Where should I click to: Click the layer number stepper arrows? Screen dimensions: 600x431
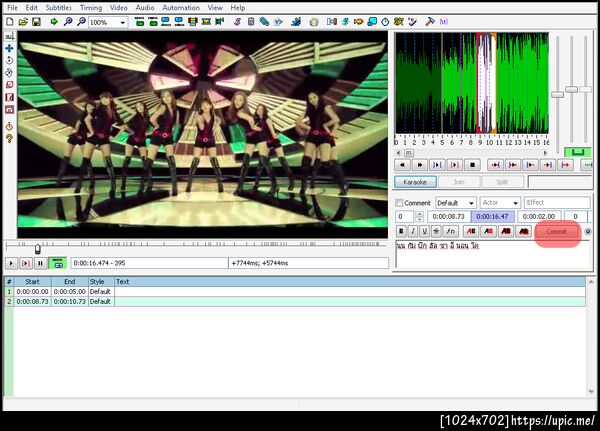tap(419, 217)
